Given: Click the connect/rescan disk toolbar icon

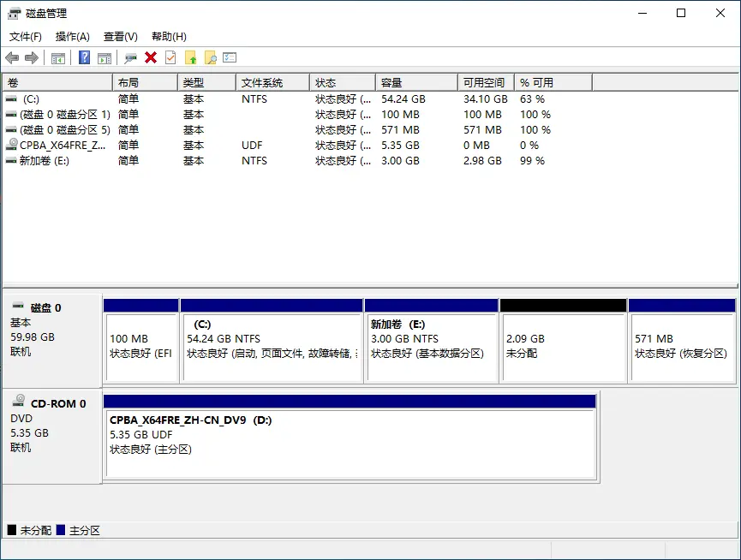Looking at the screenshot, I should pyautogui.click(x=130, y=58).
